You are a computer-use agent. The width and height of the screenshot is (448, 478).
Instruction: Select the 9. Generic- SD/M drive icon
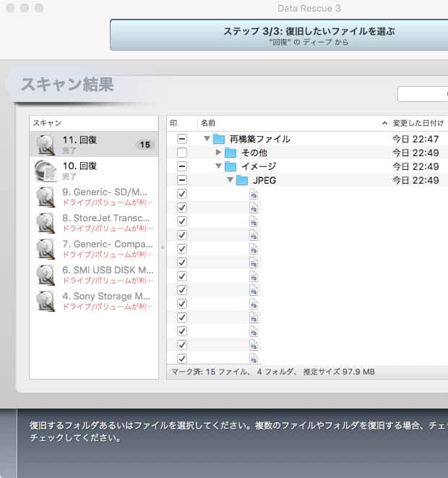coord(46,197)
